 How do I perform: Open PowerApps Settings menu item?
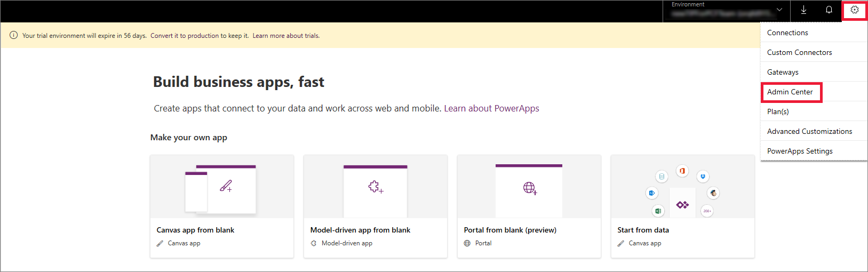coord(800,151)
